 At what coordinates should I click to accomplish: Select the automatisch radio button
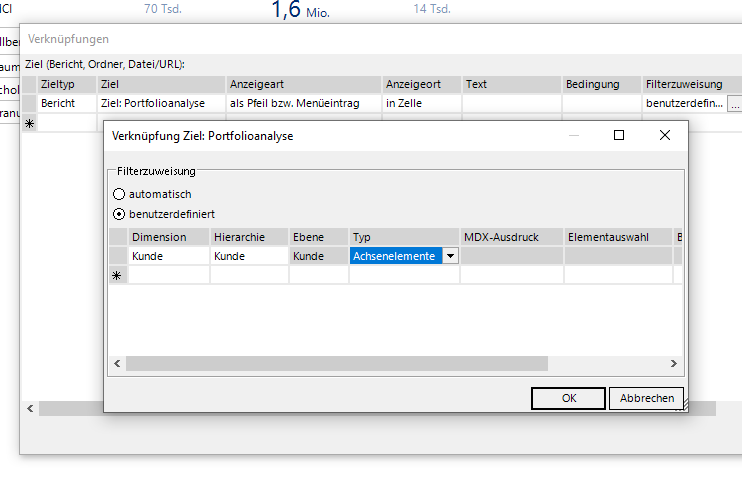(x=120, y=194)
